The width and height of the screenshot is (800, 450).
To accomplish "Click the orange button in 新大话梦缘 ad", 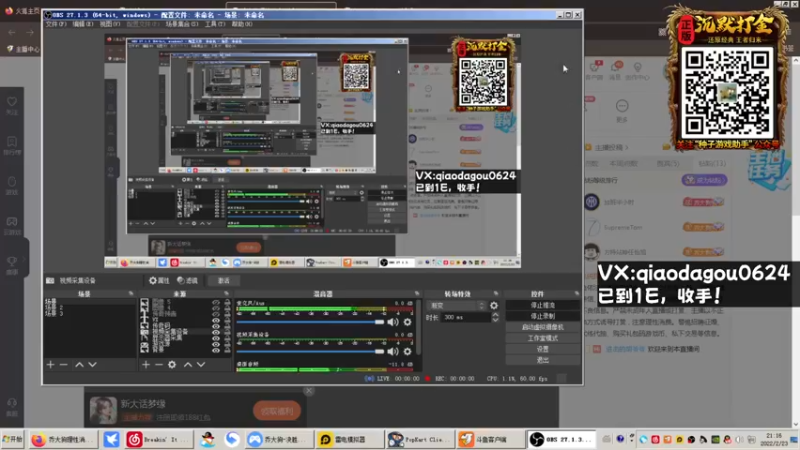I will 277,411.
